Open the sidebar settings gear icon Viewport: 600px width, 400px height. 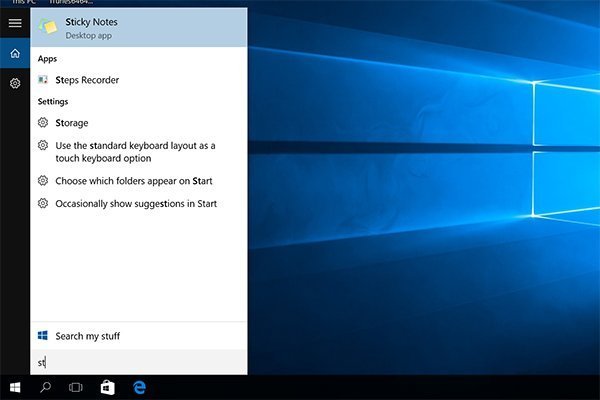click(15, 83)
